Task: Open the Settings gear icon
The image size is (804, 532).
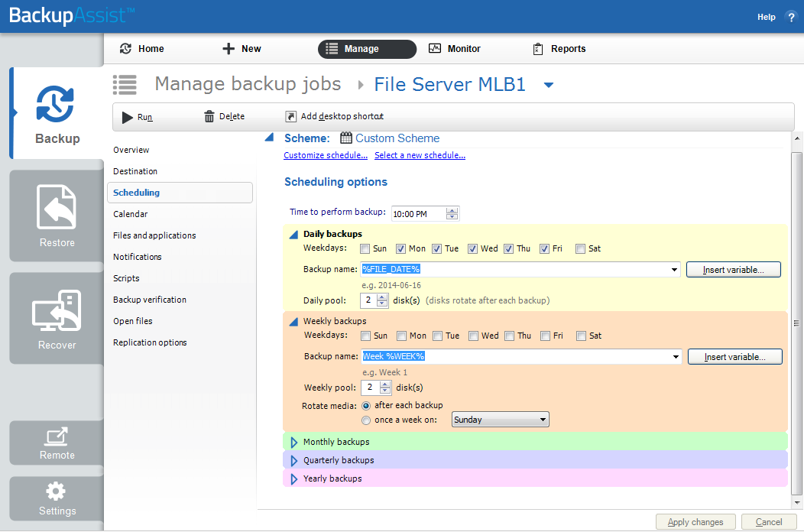Action: (56, 491)
